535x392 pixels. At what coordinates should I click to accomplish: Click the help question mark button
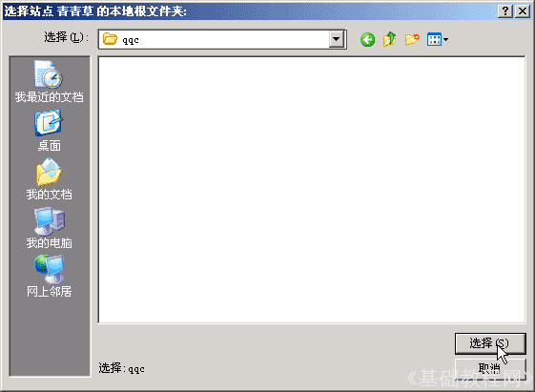coord(505,11)
